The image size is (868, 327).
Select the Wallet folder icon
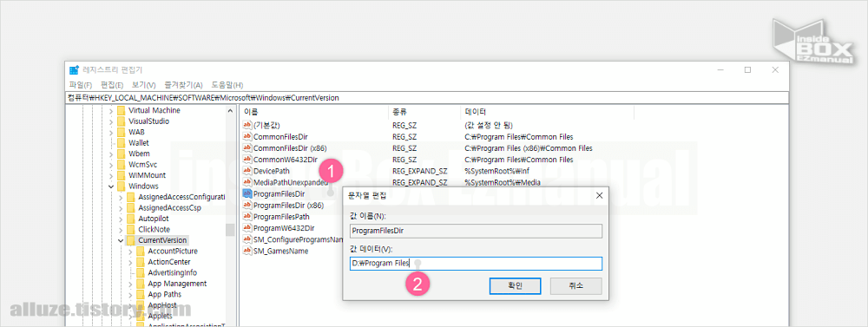(121, 143)
